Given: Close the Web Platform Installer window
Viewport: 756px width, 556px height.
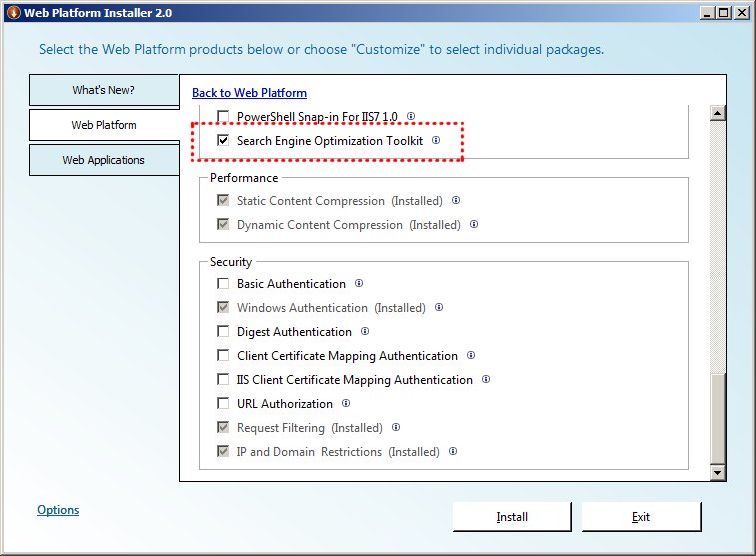Looking at the screenshot, I should click(x=741, y=13).
